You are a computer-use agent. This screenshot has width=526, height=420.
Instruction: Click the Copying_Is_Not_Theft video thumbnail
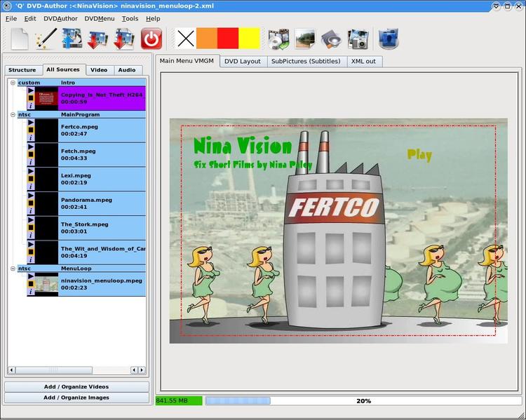[46, 98]
